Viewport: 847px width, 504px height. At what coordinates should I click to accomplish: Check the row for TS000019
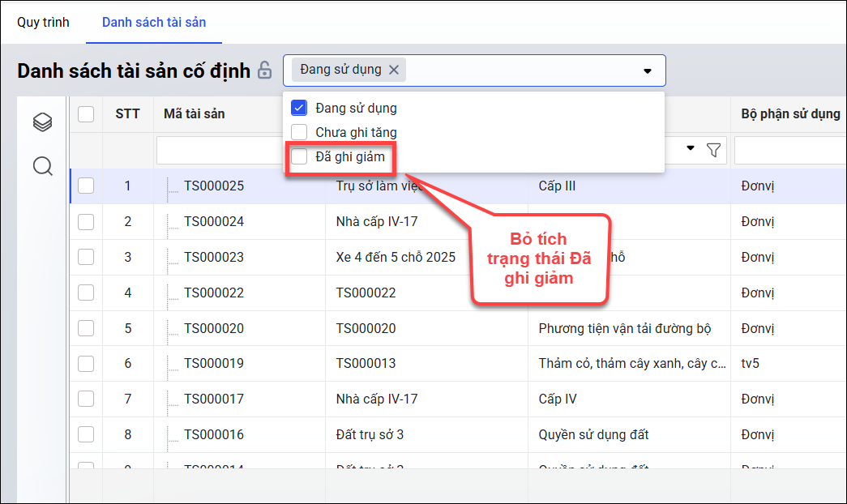[x=86, y=364]
